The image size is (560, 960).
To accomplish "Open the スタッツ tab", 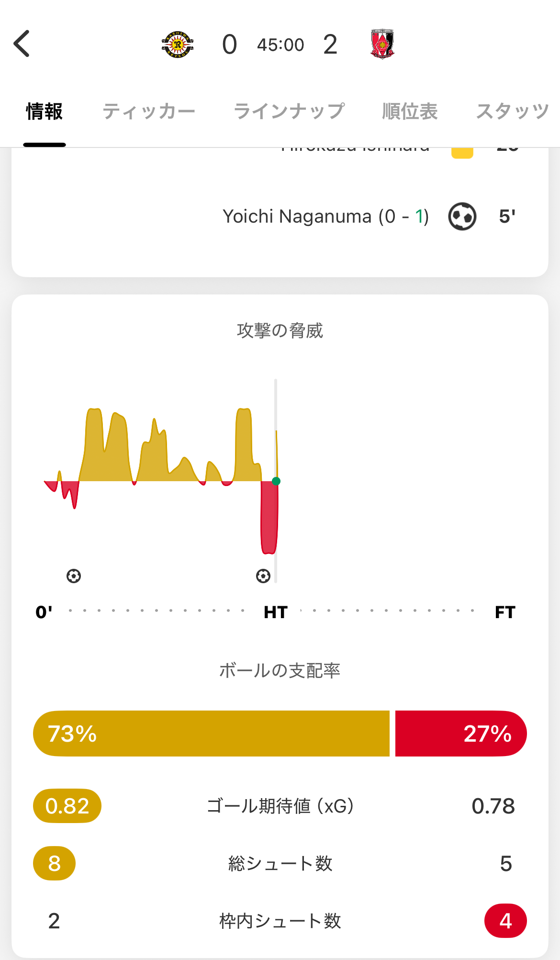I will (x=512, y=111).
